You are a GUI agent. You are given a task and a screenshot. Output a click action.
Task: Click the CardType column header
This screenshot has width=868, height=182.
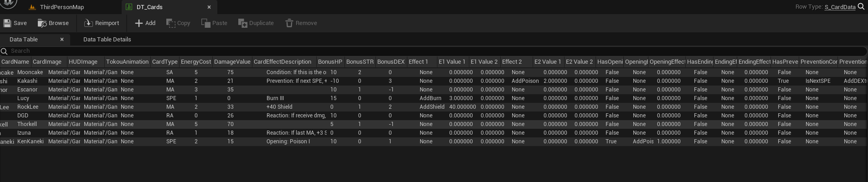[164, 62]
